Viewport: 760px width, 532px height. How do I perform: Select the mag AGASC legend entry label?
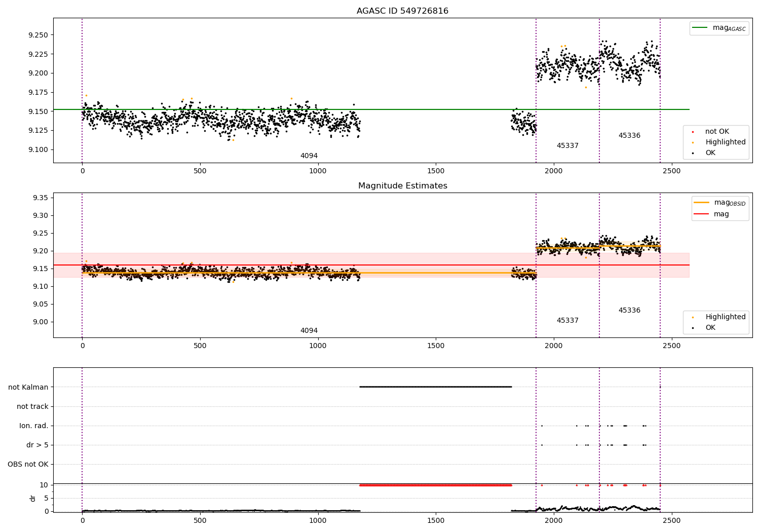pyautogui.click(x=729, y=28)
